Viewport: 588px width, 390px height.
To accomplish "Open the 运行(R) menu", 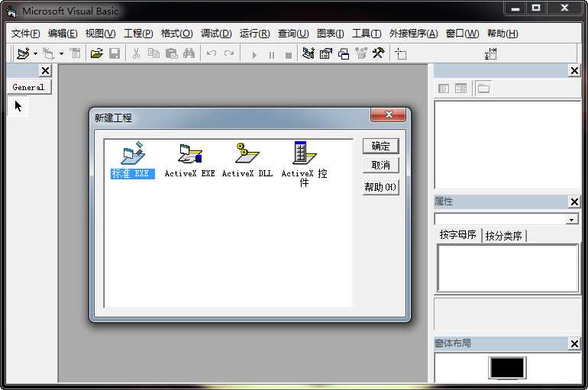I will 254,34.
